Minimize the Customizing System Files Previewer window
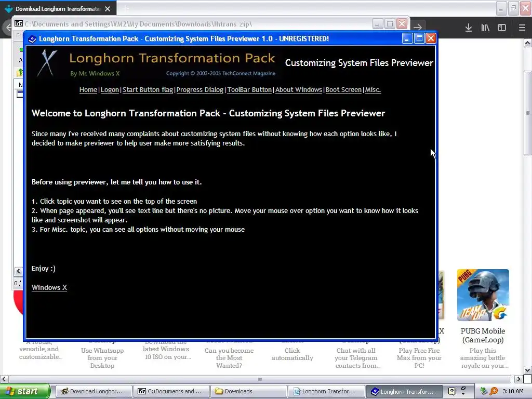 (x=407, y=38)
